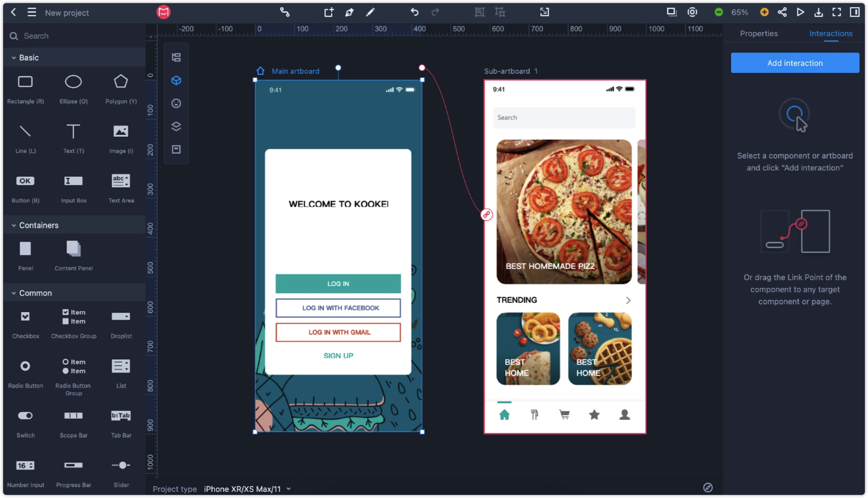Select the Content Panel component
This screenshot has height=498, width=868.
tap(74, 256)
